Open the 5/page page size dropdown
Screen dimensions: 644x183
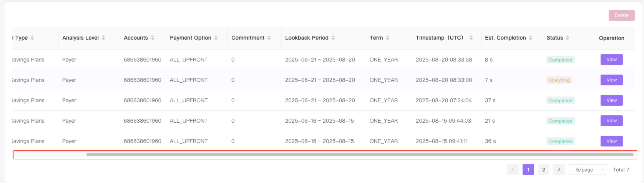[x=588, y=170]
